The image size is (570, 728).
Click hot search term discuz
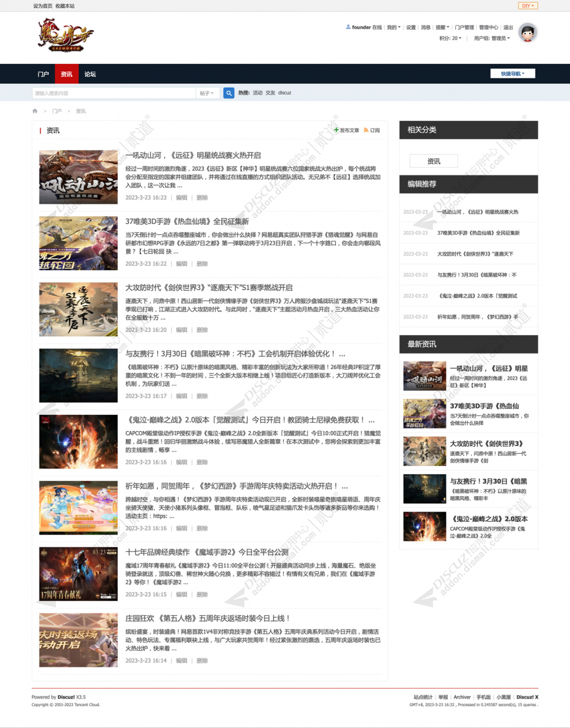click(284, 93)
